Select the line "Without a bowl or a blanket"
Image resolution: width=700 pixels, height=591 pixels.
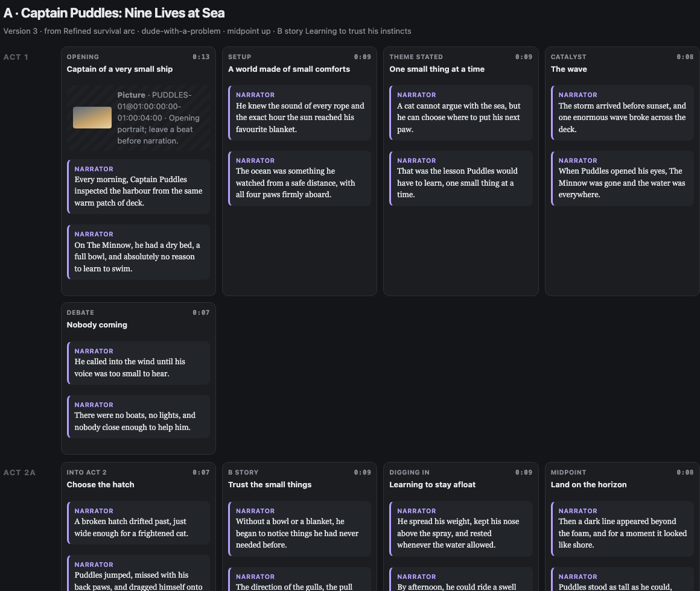299,528
